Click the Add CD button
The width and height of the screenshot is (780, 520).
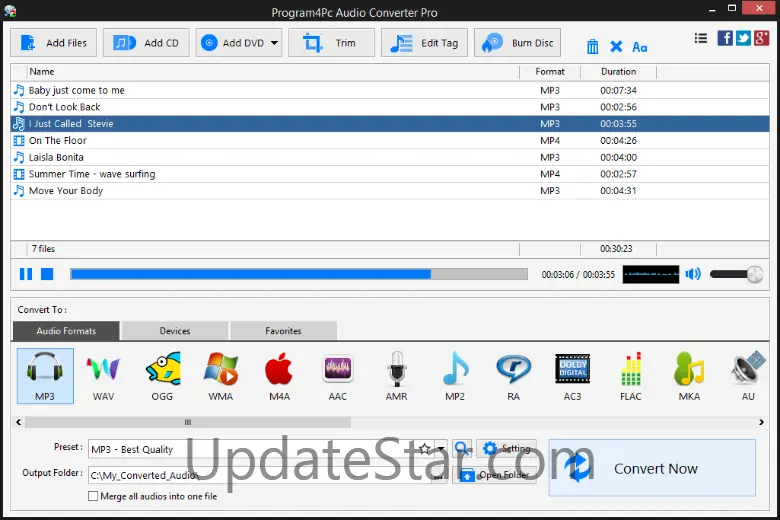(x=146, y=43)
